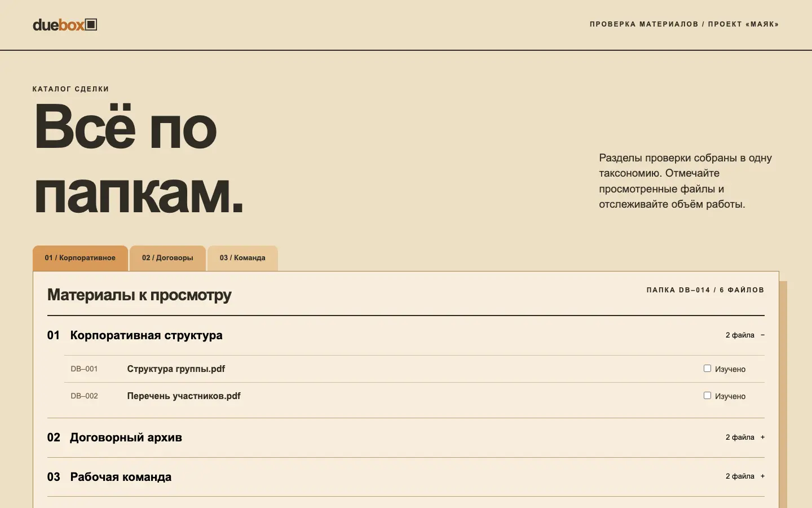Mark Структура группы.pdf as Изучено
This screenshot has width=812, height=508.
(x=707, y=369)
